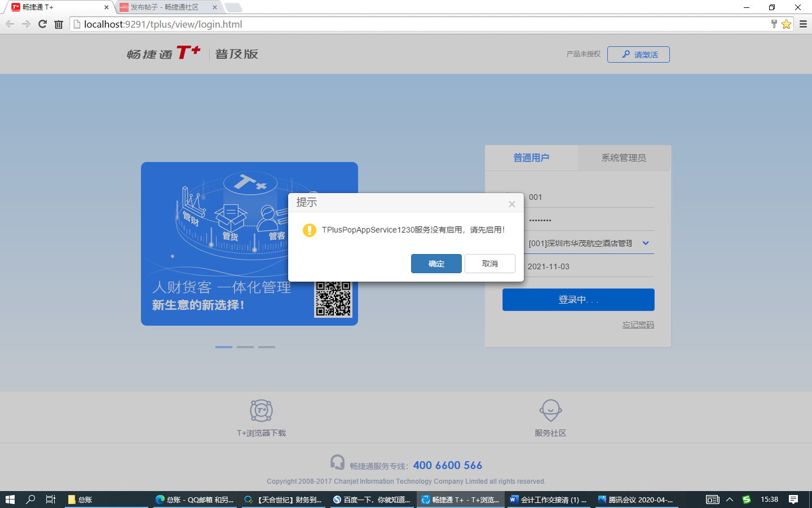The height and width of the screenshot is (508, 812).
Task: Reload the page with refresh icon
Action: tap(42, 24)
